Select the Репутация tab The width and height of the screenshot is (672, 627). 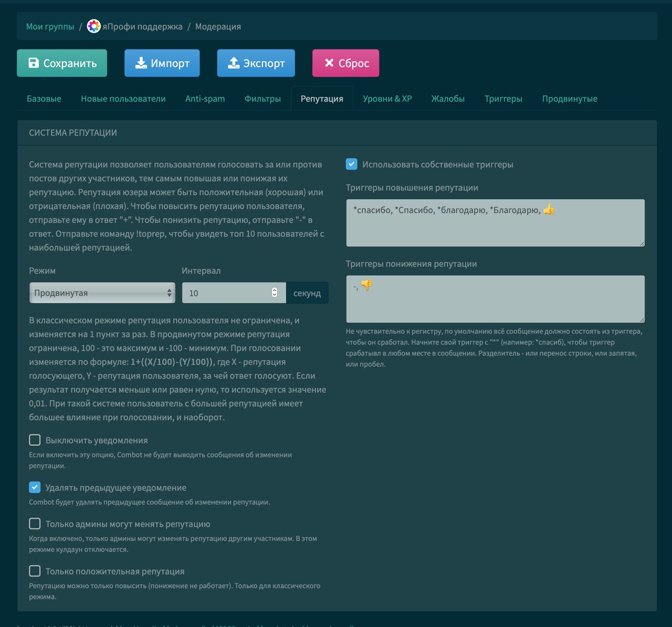click(322, 99)
